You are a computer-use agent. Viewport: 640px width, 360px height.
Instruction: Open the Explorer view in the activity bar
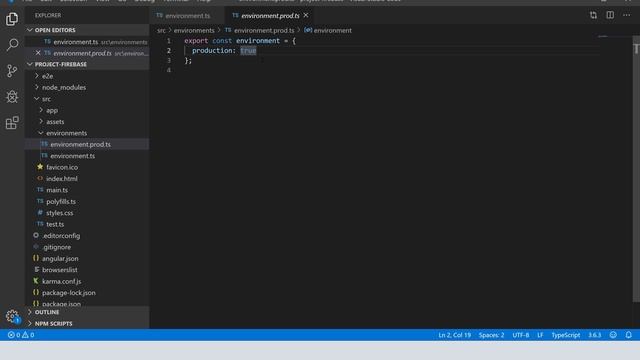[x=12, y=19]
